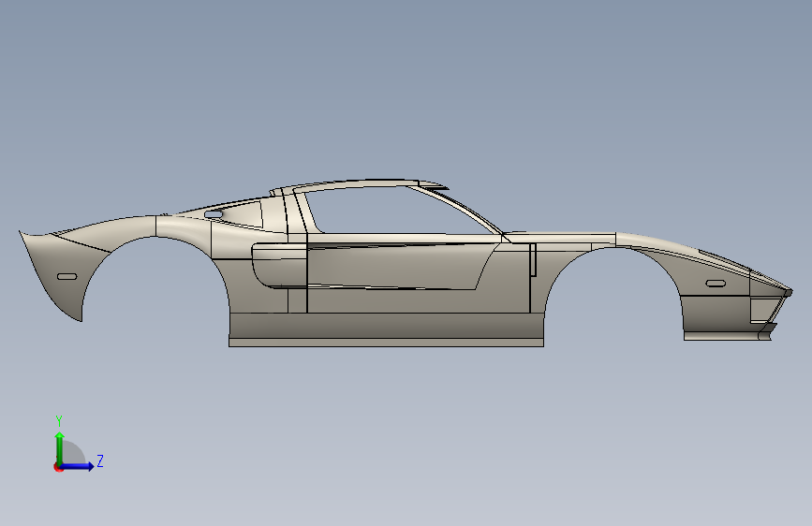This screenshot has height=526, width=812.
Task: Select the roof panel of the car body
Action: point(358,184)
